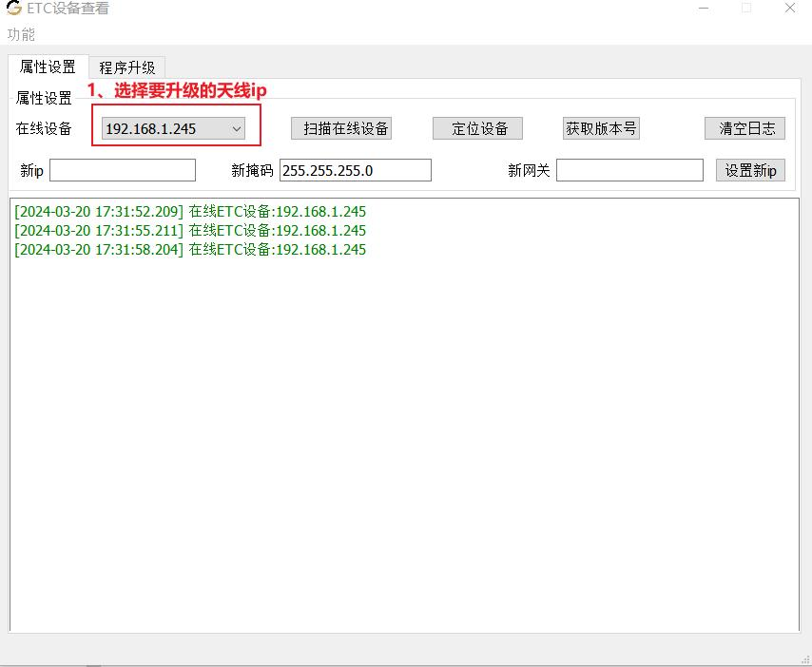
Task: Click the 扫描在线设备 button
Action: coord(341,128)
